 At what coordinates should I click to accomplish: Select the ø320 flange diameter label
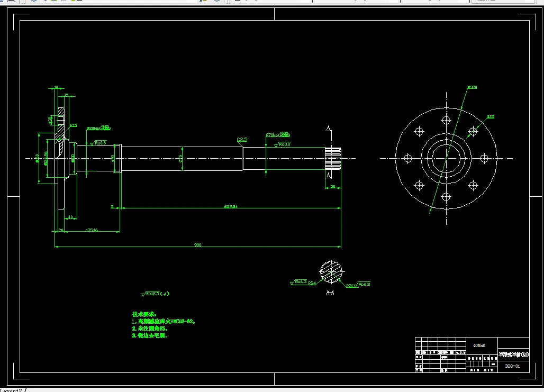pyautogui.click(x=472, y=87)
